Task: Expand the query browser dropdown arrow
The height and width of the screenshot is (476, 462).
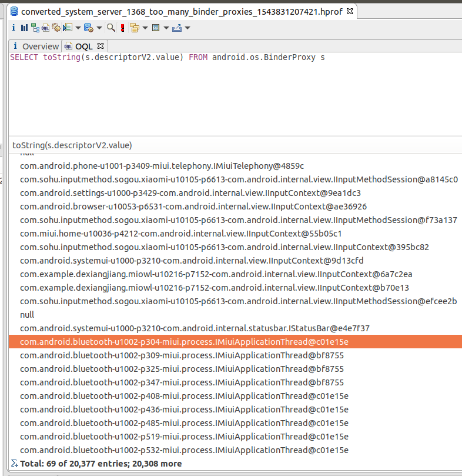Action: (99, 28)
